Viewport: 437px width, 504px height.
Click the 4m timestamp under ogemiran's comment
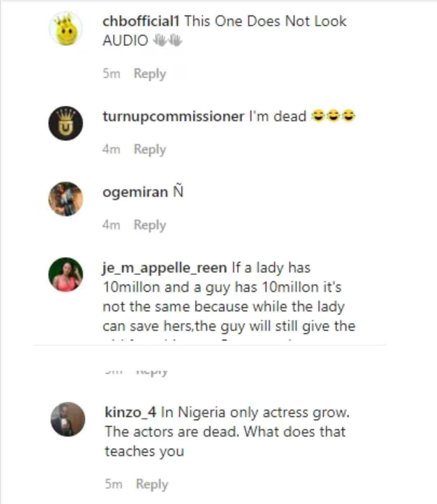[111, 225]
